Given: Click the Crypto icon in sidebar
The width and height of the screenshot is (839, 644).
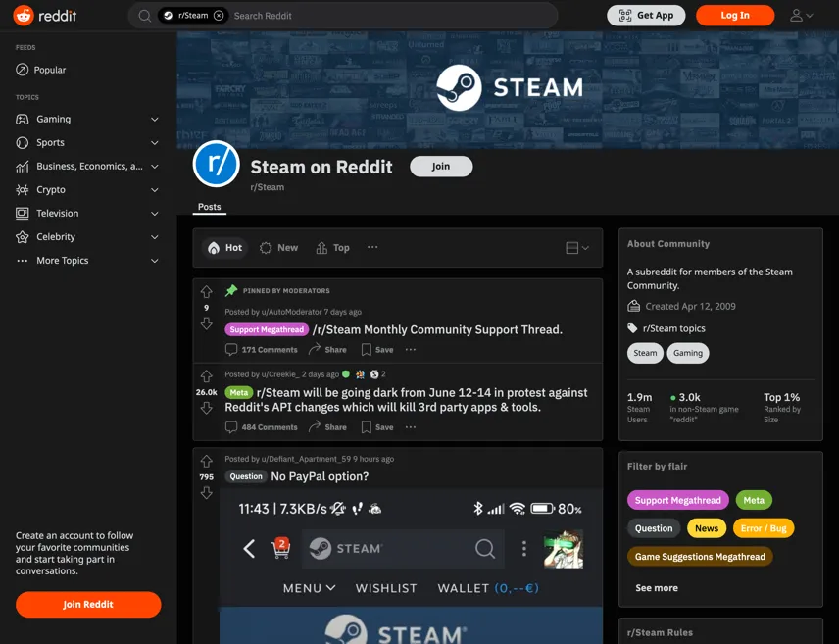Looking at the screenshot, I should click(22, 189).
